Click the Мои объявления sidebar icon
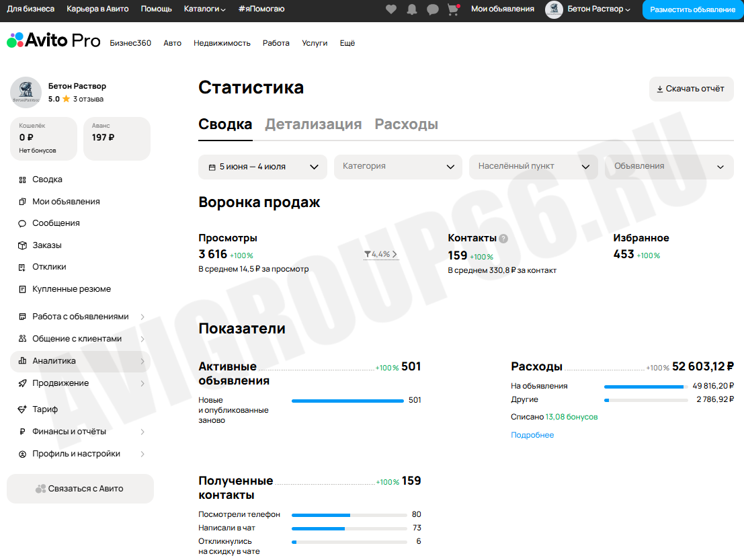Screen dimensions: 744x560 22,202
